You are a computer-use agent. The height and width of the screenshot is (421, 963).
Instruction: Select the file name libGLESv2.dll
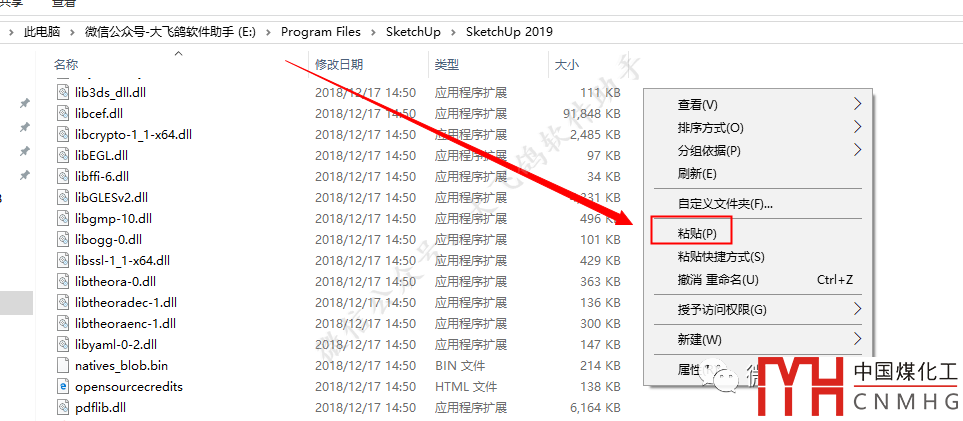[x=112, y=198]
